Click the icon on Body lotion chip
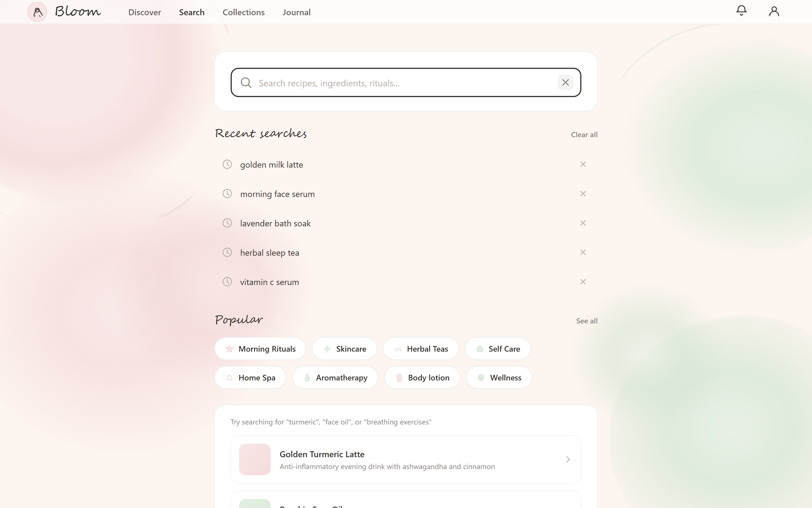 coord(399,378)
